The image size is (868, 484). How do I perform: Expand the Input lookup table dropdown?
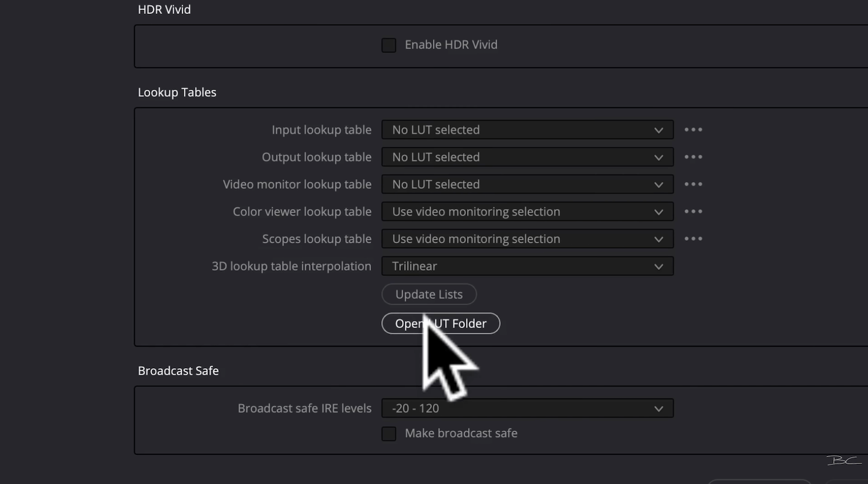(x=527, y=130)
